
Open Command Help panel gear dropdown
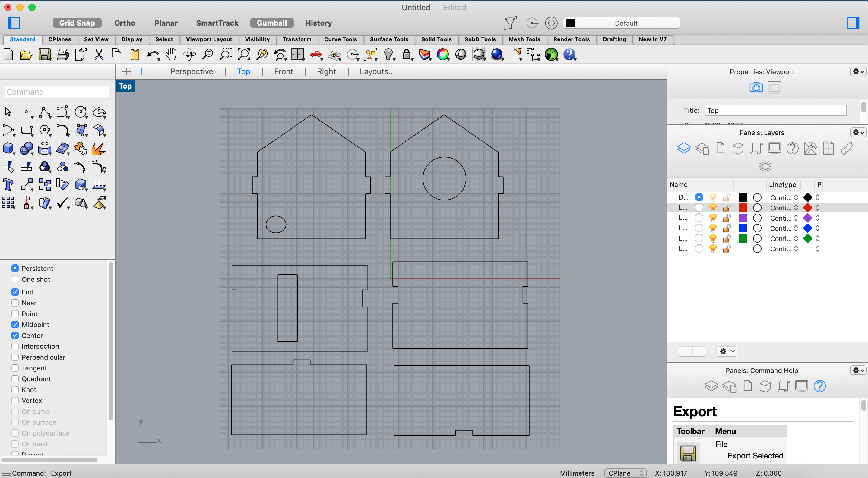[858, 370]
